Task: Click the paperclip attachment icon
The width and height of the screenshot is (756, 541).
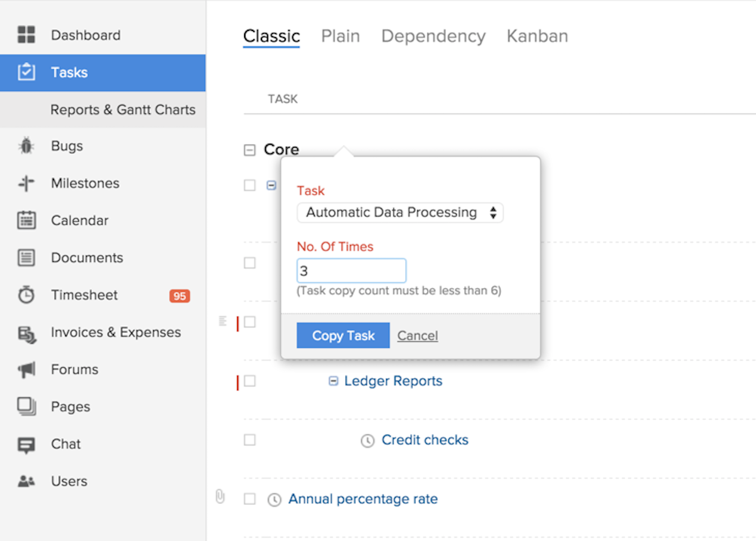Action: click(220, 496)
